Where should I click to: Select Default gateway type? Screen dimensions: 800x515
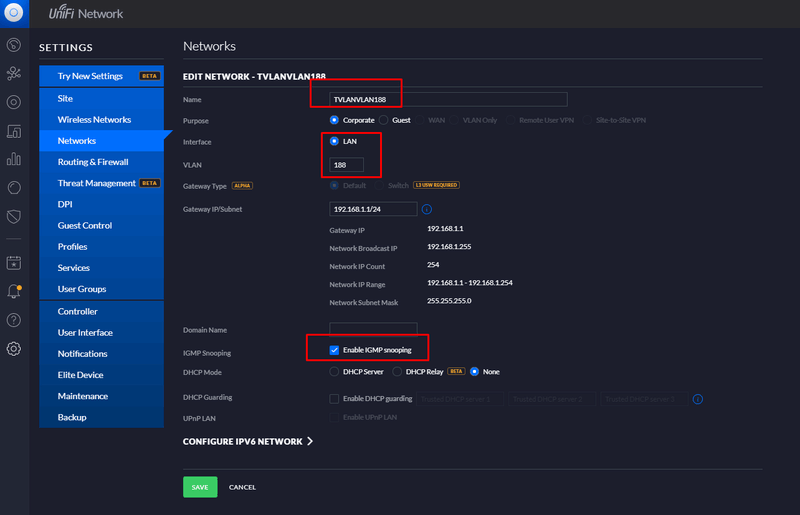pyautogui.click(x=334, y=185)
